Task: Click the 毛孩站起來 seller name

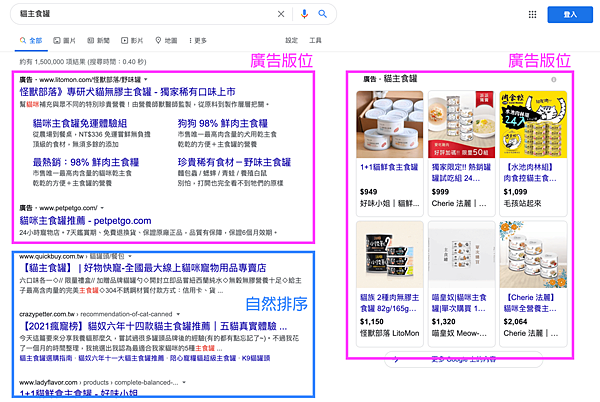Action: (x=522, y=203)
